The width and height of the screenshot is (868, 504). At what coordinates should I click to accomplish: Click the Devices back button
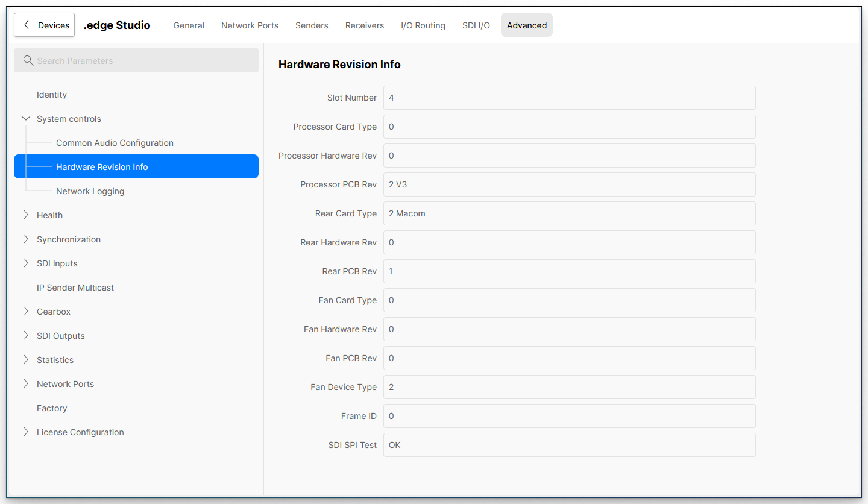coord(45,25)
